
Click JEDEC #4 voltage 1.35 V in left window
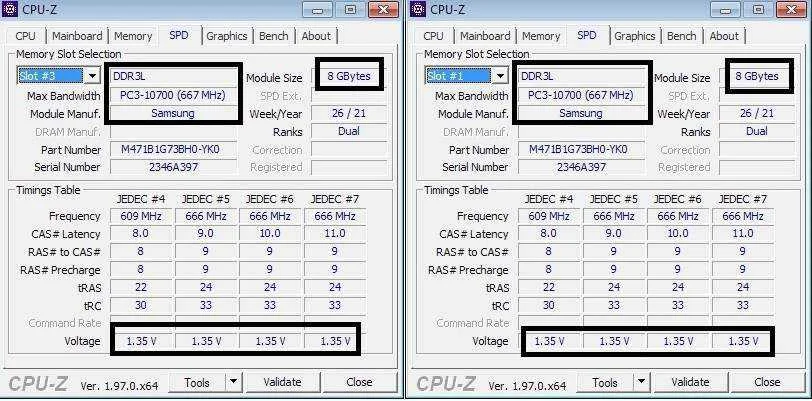(x=141, y=341)
